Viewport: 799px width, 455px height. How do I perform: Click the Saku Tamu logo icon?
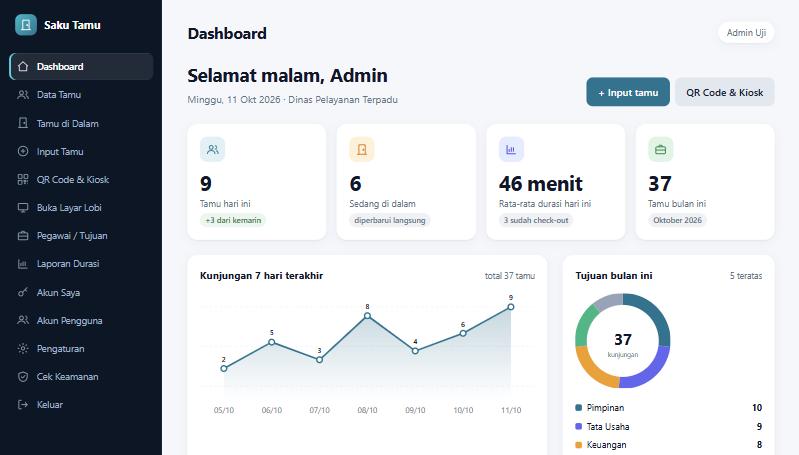26,24
